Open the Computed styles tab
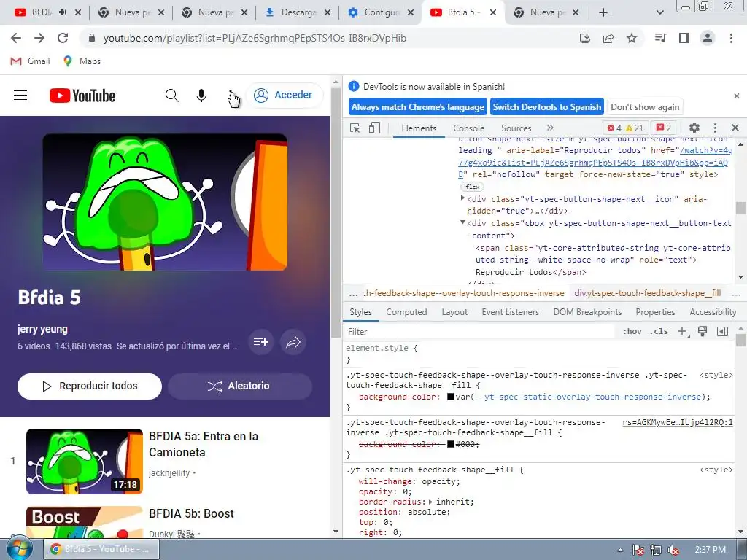This screenshot has height=560, width=747. (406, 312)
